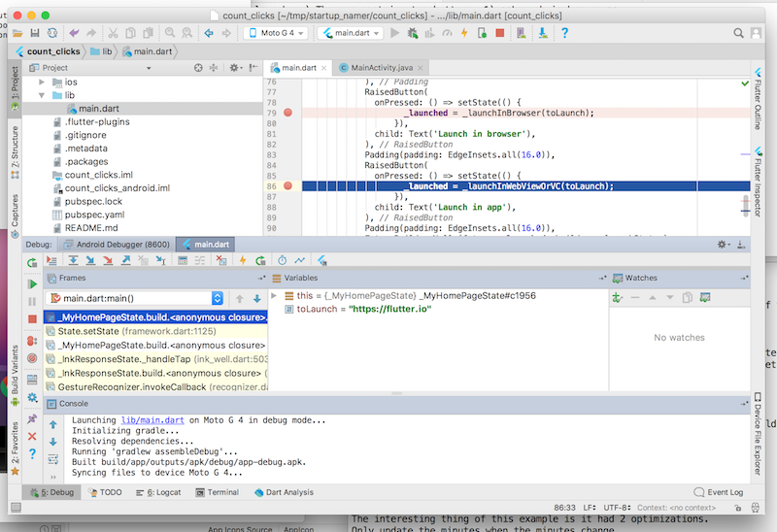The height and width of the screenshot is (532, 777).
Task: Click the Force Step Into red arrow
Action: click(x=108, y=260)
